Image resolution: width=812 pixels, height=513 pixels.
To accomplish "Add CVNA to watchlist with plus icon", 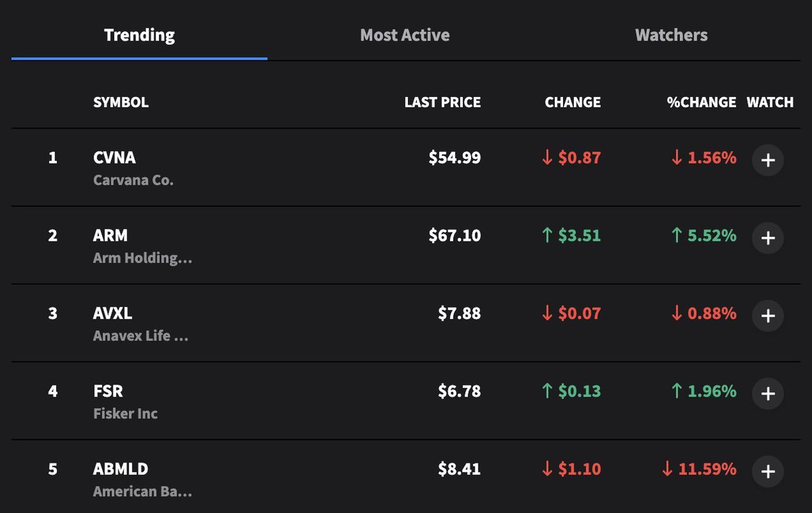I will [x=767, y=160].
